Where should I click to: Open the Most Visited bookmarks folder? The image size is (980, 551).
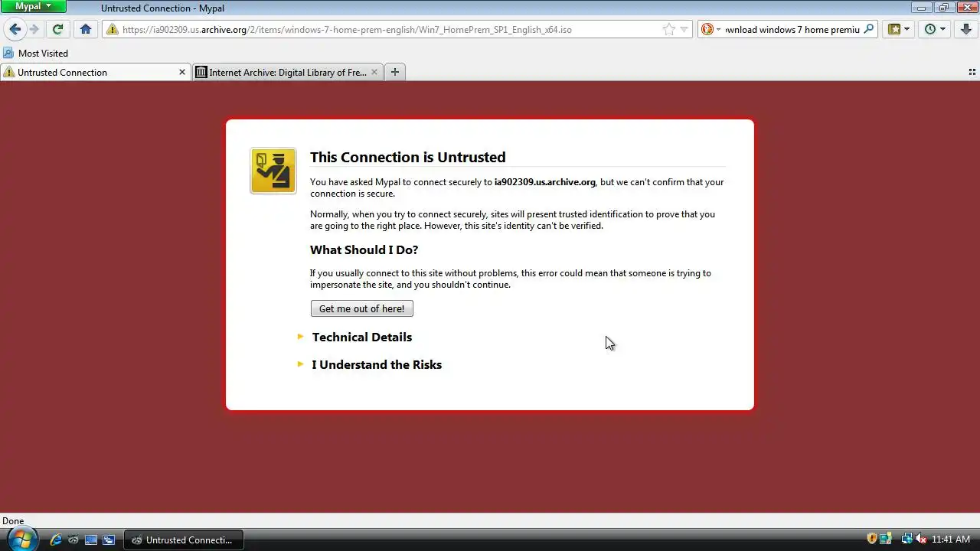pos(35,53)
